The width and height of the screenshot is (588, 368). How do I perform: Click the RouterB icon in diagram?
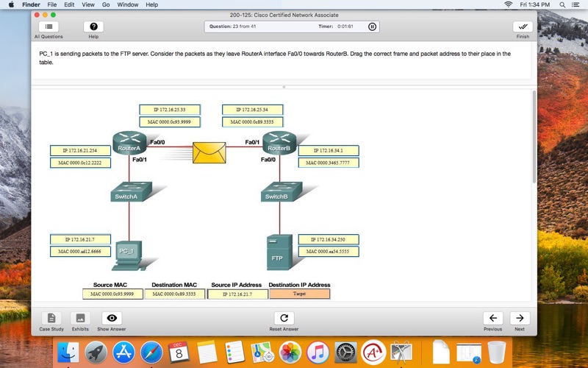[279, 143]
